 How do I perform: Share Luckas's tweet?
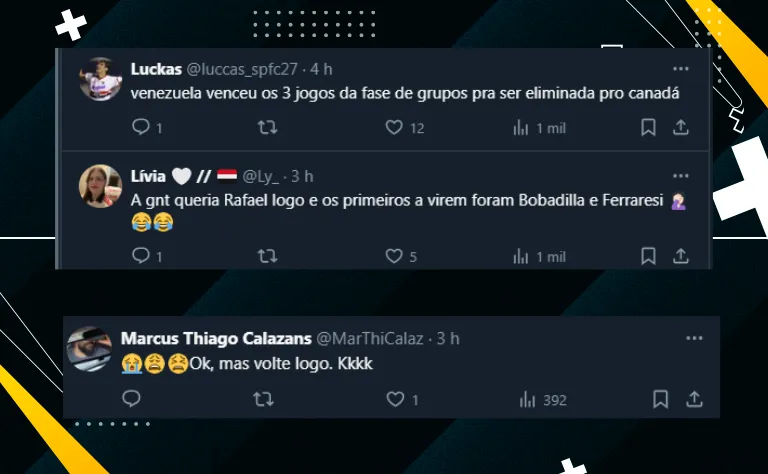click(x=680, y=127)
